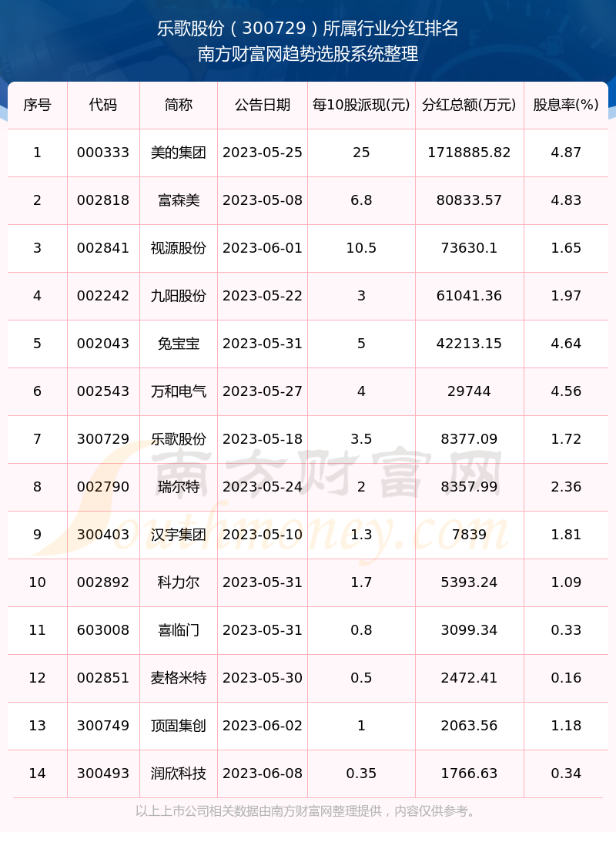Select company name 喜临门
The width and height of the screenshot is (616, 849).
point(179,630)
